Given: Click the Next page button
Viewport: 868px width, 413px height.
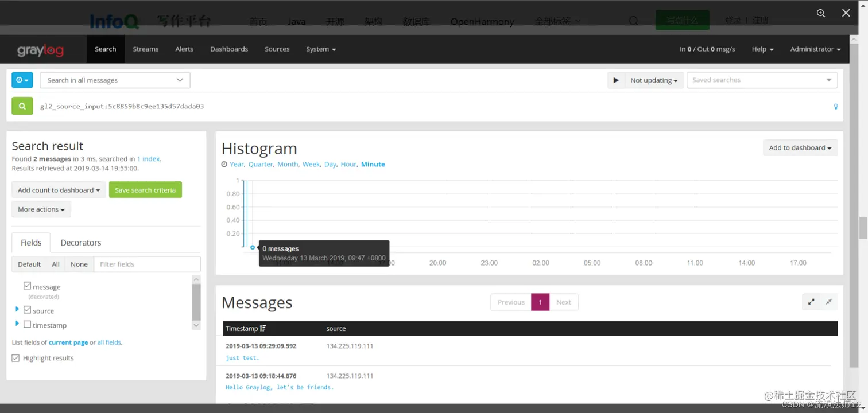Looking at the screenshot, I should pos(564,302).
